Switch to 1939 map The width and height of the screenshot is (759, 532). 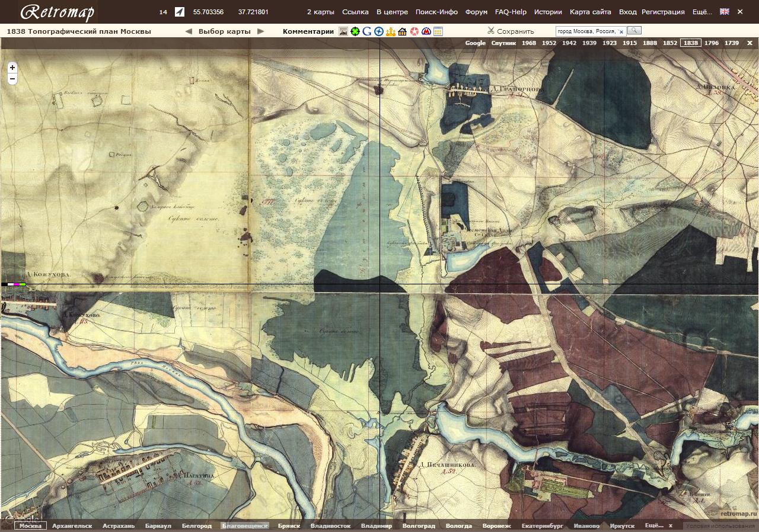pos(589,43)
